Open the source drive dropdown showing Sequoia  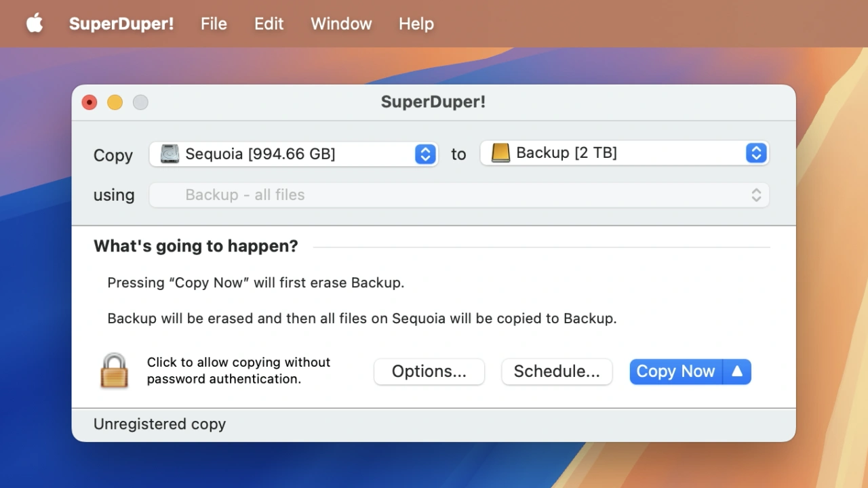(x=294, y=154)
